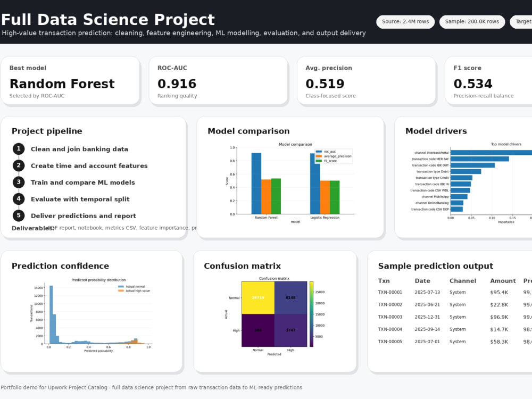
Task: Click the 'Source: 2.4M rows' pill
Action: [x=405, y=22]
